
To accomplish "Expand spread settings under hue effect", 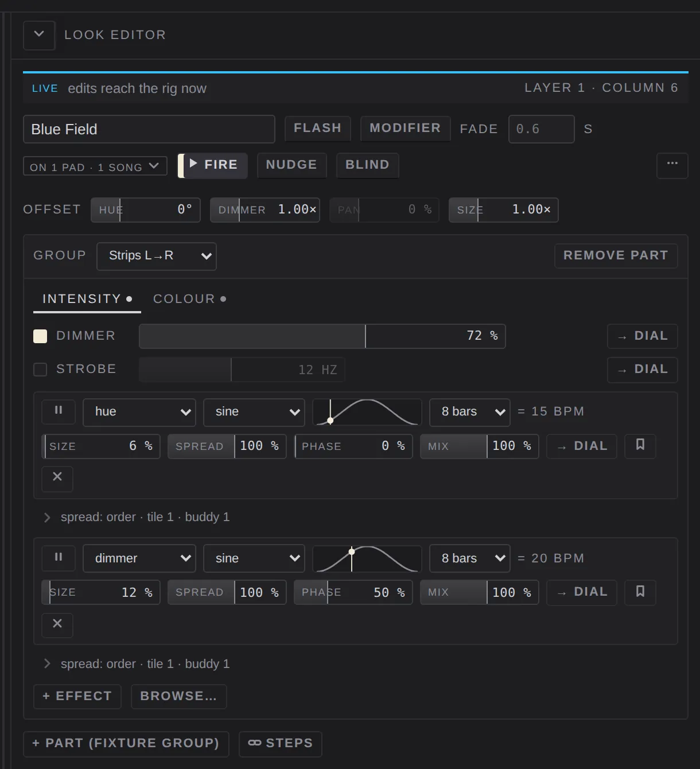I will [x=137, y=517].
